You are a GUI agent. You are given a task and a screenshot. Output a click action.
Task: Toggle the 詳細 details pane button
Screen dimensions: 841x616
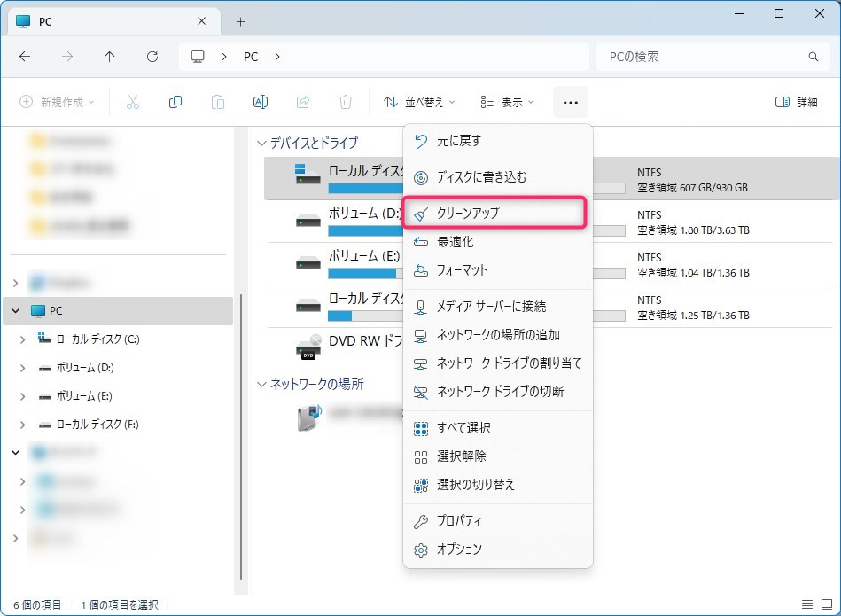coord(796,103)
